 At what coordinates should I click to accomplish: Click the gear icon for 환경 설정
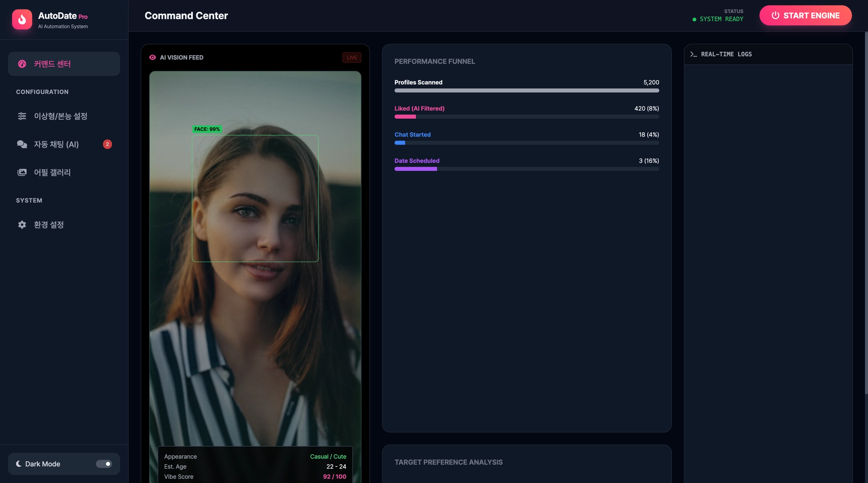[x=22, y=225]
